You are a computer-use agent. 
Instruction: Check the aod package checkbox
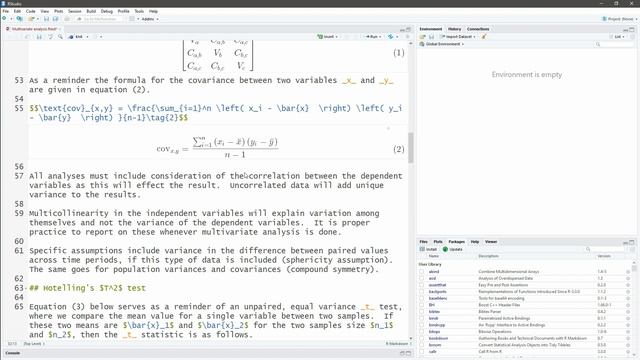click(x=422, y=278)
